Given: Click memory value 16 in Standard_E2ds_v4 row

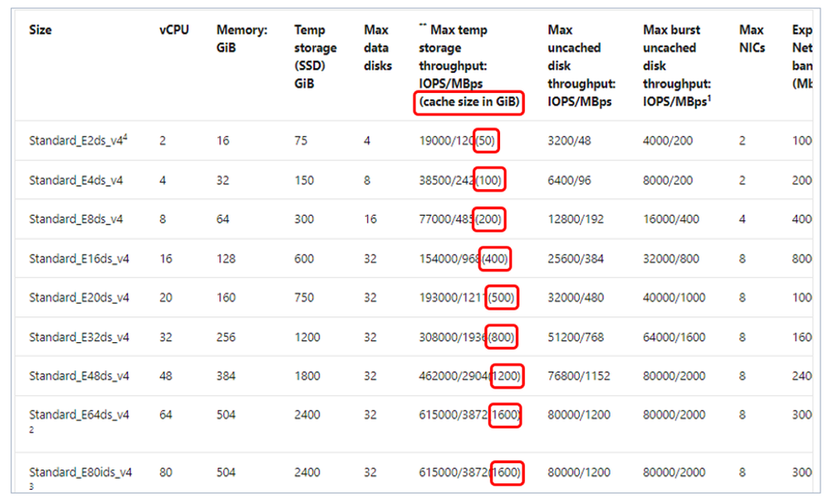Looking at the screenshot, I should point(223,141).
